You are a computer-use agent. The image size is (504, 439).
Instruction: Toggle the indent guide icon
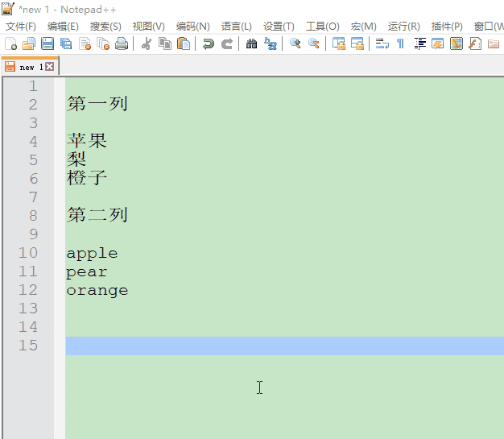[419, 43]
